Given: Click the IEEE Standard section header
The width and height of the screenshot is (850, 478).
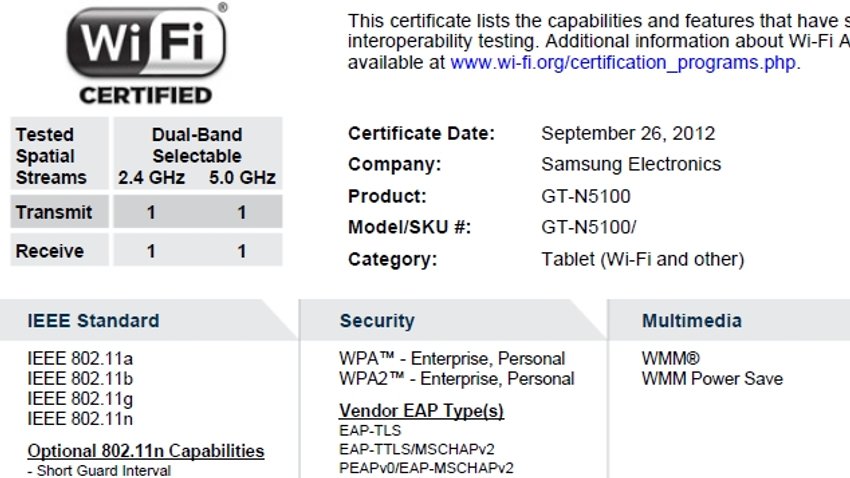Looking at the screenshot, I should coord(93,321).
